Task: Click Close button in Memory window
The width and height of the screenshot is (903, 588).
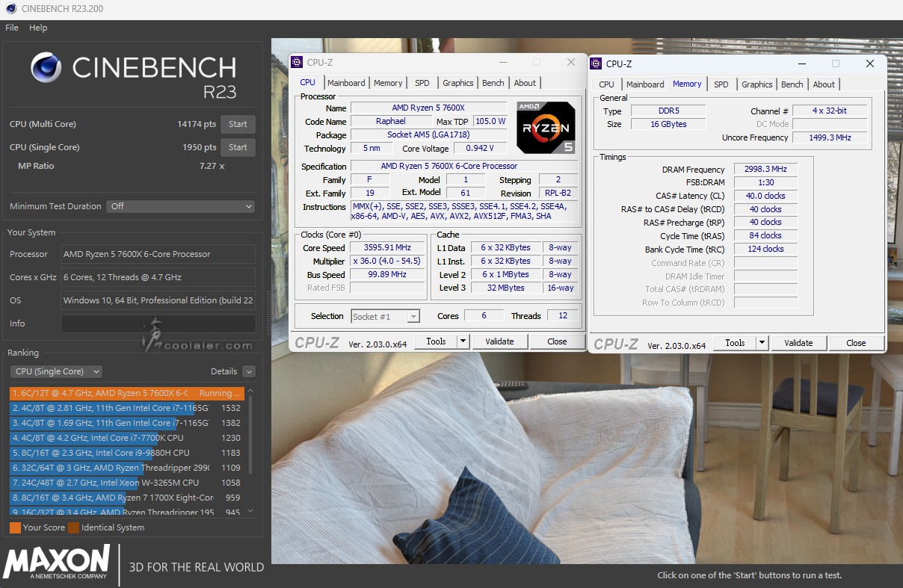Action: 856,343
